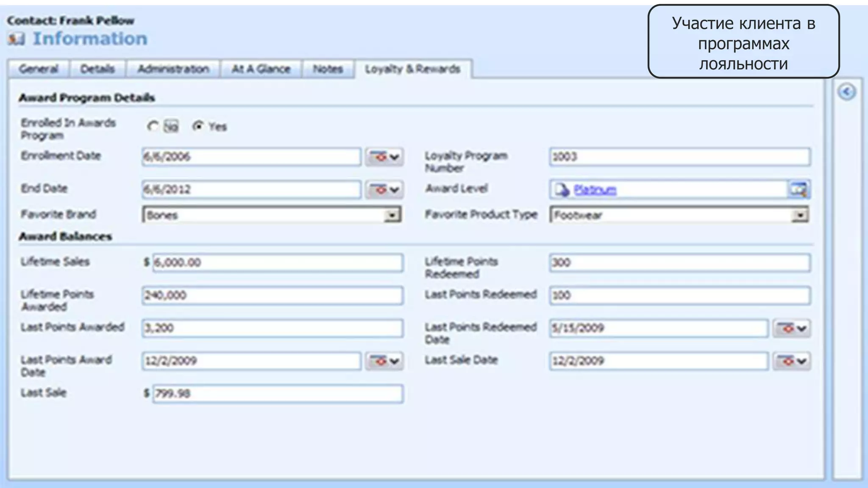
Task: Click the Last Sale amount field
Action: pos(277,394)
